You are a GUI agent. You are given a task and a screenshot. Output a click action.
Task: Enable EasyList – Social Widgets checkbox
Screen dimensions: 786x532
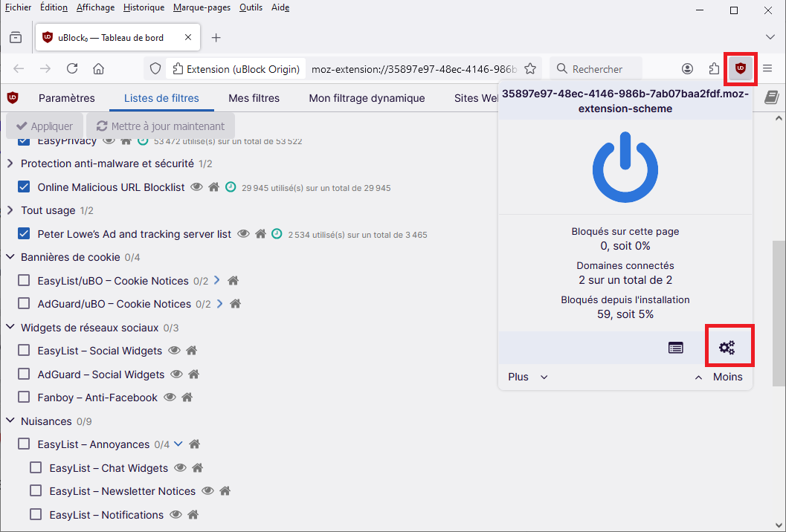[x=24, y=351]
